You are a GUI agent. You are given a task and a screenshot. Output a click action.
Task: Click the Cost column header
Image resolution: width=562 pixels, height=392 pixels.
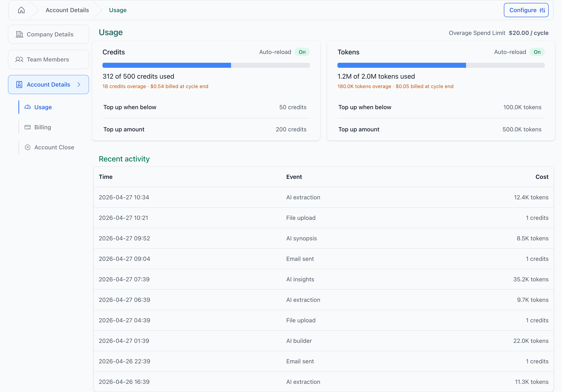[x=542, y=177]
